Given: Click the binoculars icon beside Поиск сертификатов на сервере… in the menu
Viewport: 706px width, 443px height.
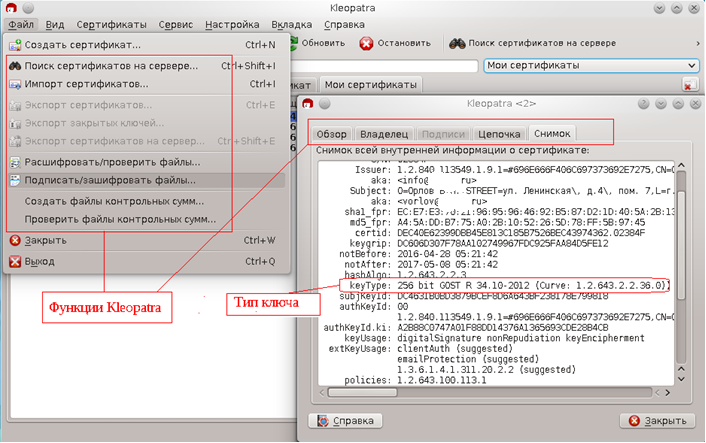Looking at the screenshot, I should click(x=15, y=66).
